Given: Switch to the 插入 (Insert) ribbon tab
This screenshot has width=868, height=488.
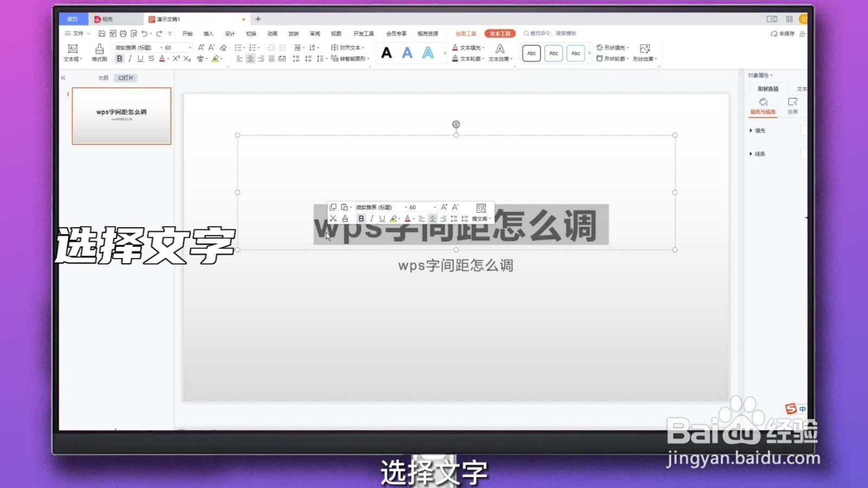Looking at the screenshot, I should [x=208, y=33].
